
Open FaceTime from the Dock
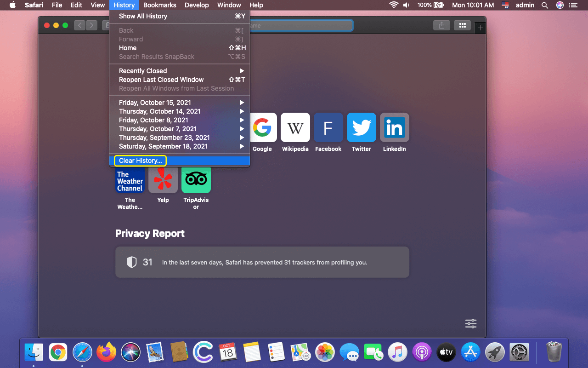click(374, 353)
